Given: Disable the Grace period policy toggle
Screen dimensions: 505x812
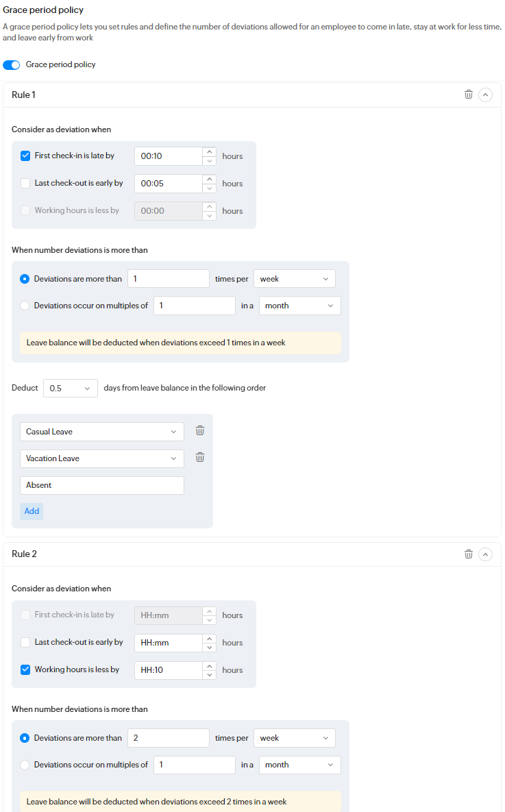Looking at the screenshot, I should point(12,64).
